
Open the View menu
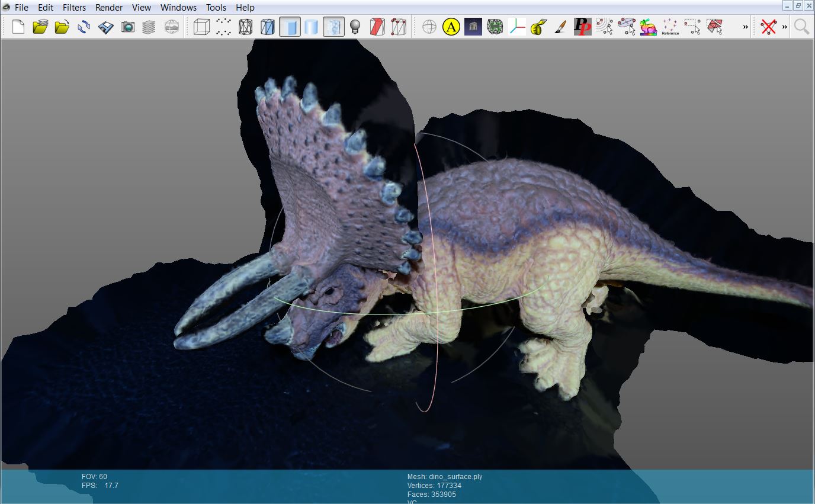click(142, 8)
